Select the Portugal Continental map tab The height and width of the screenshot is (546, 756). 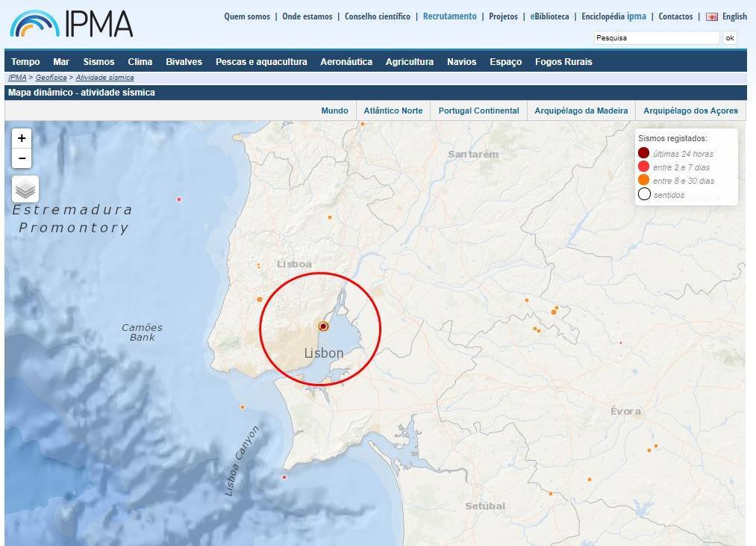click(478, 111)
